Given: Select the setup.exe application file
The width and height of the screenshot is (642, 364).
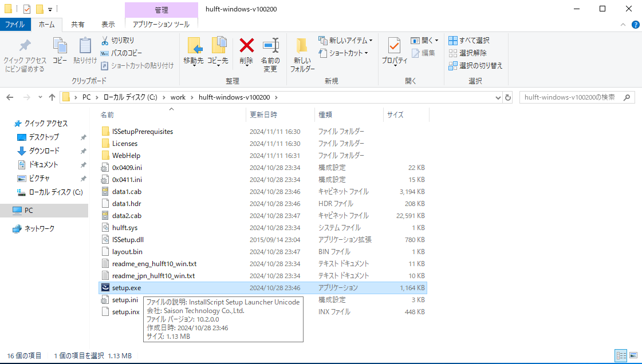Looking at the screenshot, I should 263,288.
